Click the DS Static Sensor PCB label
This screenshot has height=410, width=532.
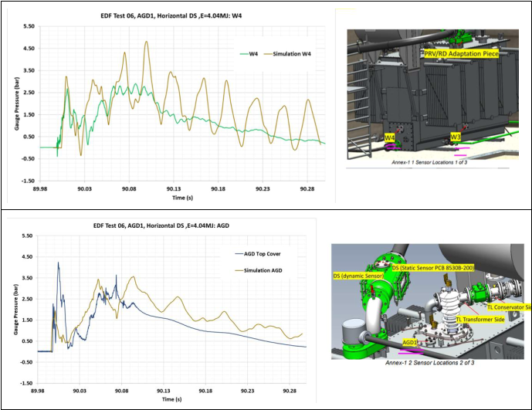(433, 268)
